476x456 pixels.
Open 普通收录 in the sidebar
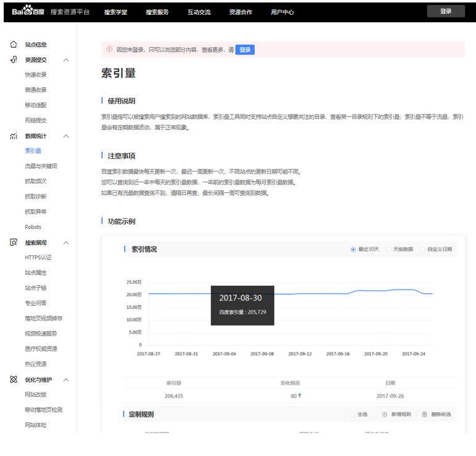[36, 90]
